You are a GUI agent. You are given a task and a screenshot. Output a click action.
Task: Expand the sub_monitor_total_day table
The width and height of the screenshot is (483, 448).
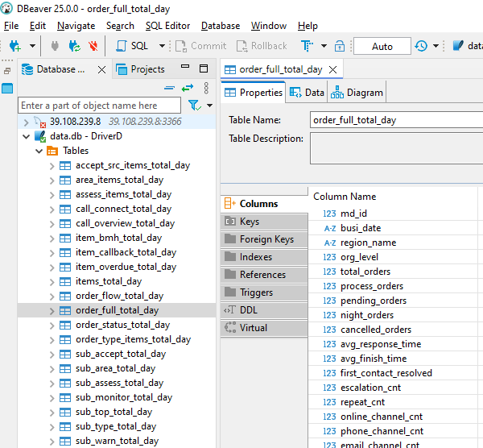52,398
